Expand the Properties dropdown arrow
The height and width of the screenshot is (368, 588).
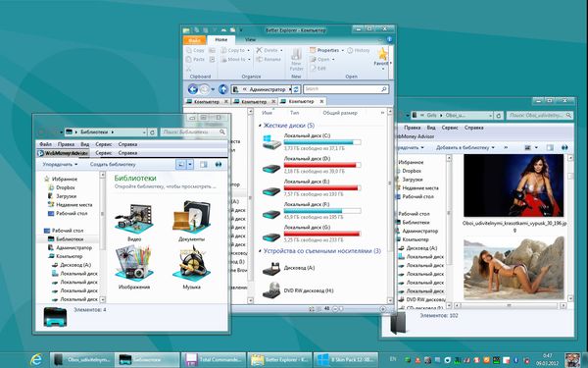point(342,50)
